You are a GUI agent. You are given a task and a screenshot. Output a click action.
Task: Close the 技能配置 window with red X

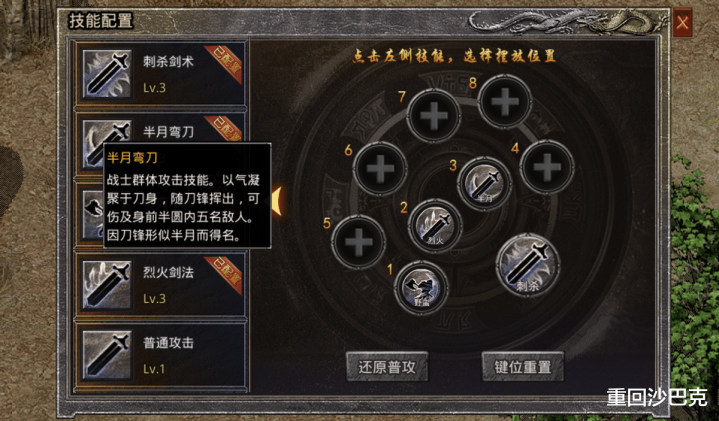point(682,22)
